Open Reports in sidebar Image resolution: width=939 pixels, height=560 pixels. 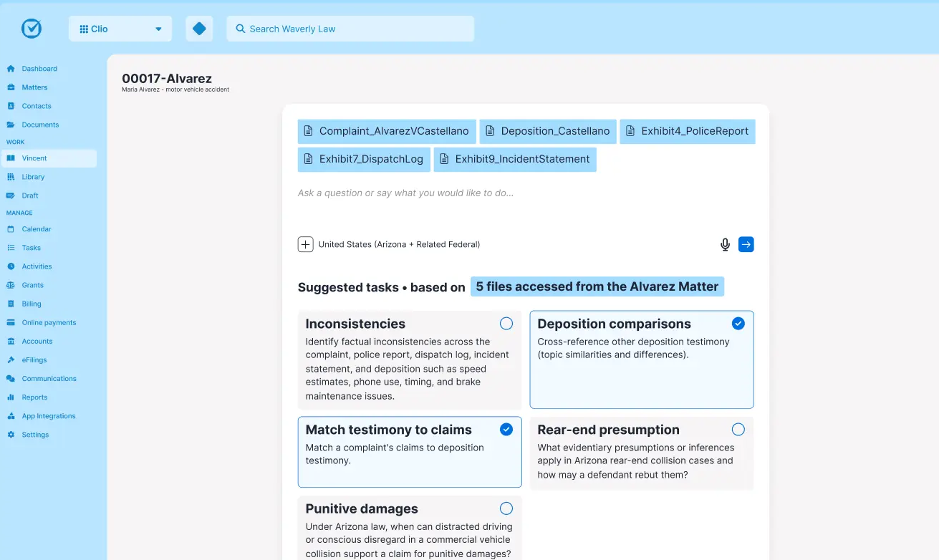[34, 397]
